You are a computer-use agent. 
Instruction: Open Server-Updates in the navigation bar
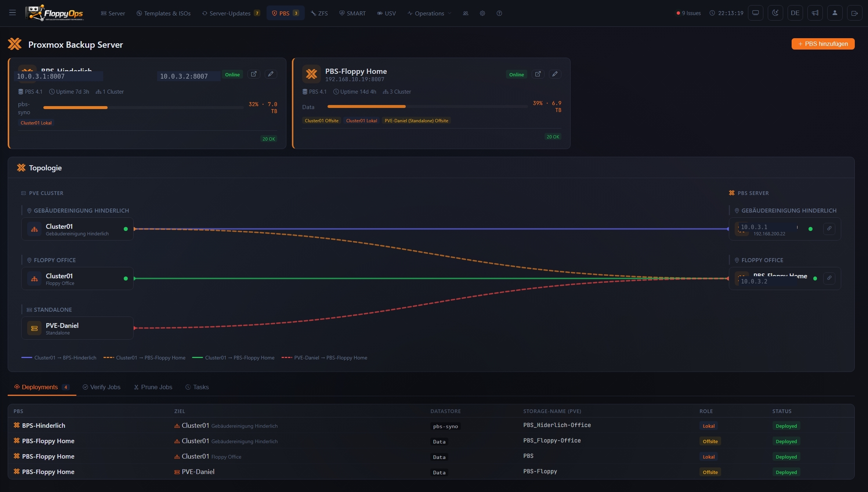click(x=231, y=13)
